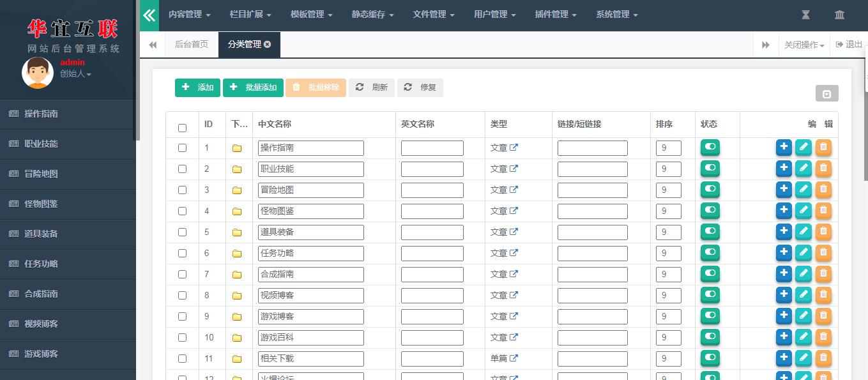Screen dimensions: 868x380
Task: Edit the 怪物图鉴 row with pencil icon
Action: (x=803, y=211)
